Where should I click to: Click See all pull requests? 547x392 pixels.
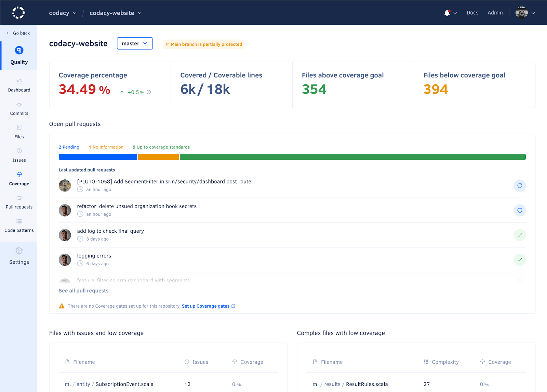click(x=84, y=291)
